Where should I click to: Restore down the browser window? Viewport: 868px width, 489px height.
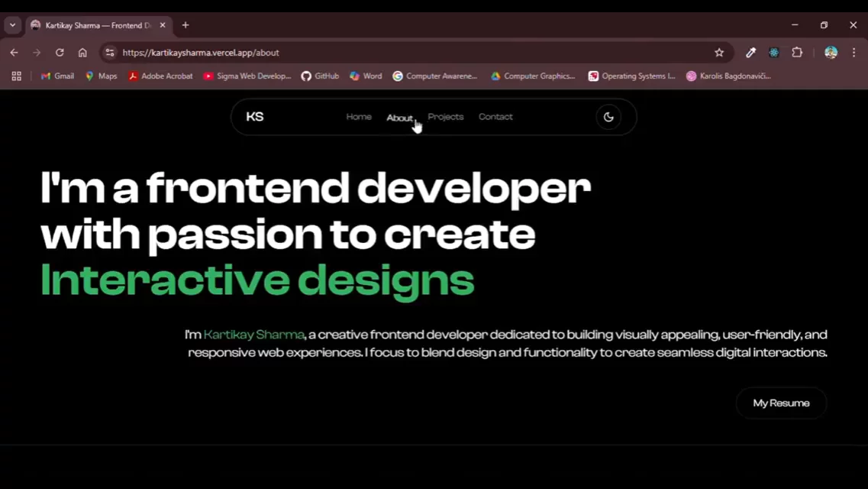pos(824,25)
